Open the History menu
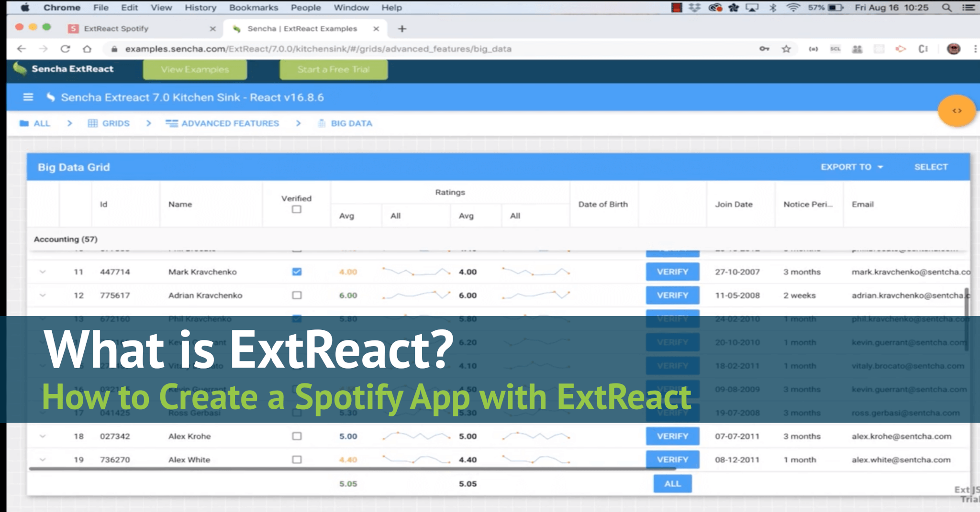Screen dimensions: 980x512 point(200,8)
